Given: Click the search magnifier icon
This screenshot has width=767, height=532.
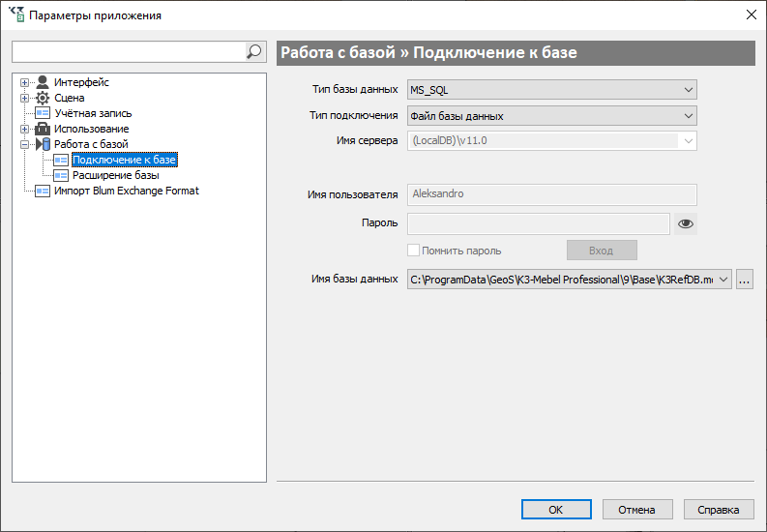Looking at the screenshot, I should click(254, 51).
